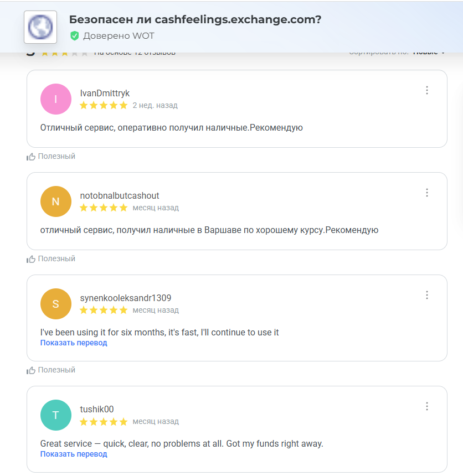463x476 pixels.
Task: Click the green WOT trusted shield icon
Action: (75, 36)
